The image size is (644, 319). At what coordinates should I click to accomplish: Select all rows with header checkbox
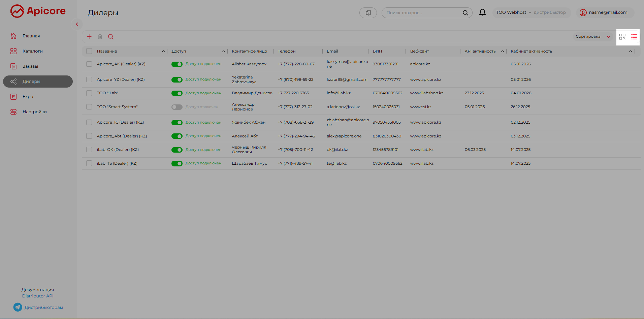pyautogui.click(x=89, y=51)
